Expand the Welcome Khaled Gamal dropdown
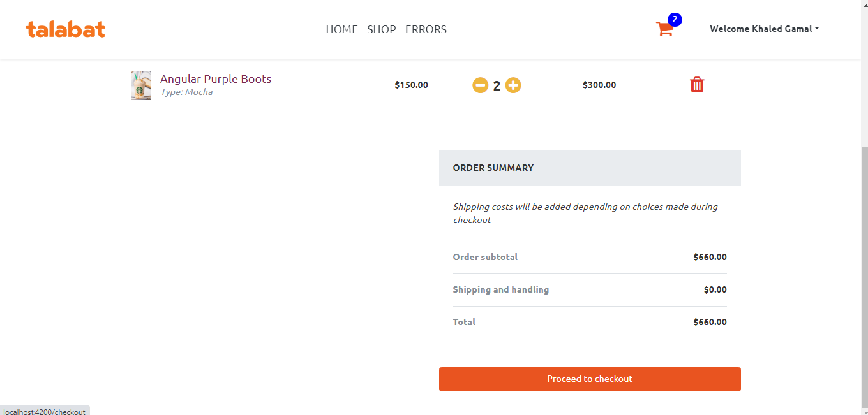This screenshot has width=868, height=415. pyautogui.click(x=764, y=29)
